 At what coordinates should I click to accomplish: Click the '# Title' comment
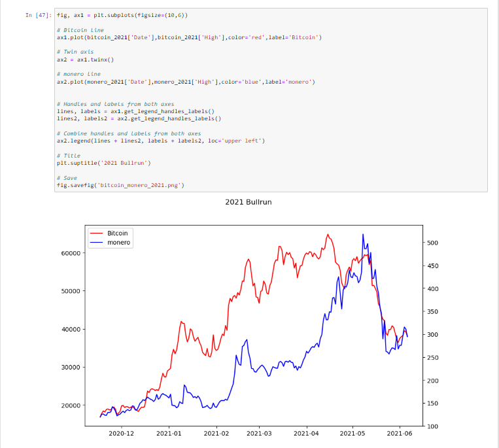pos(69,156)
